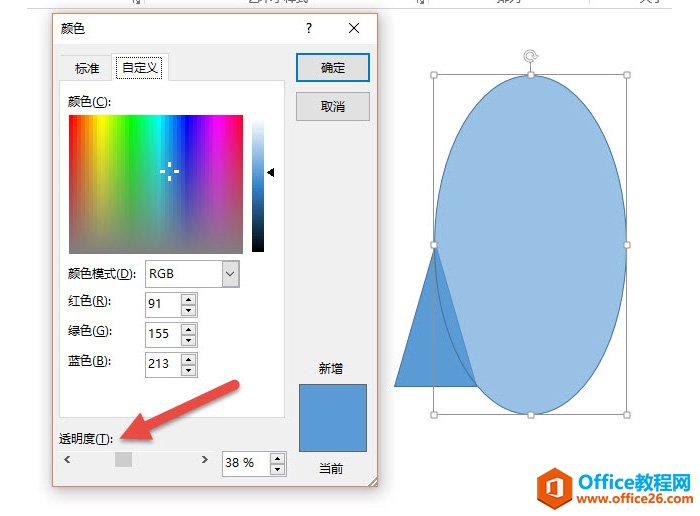Viewport: 700px width, 516px height.
Task: Select the 自定义 (Custom) tab
Action: [140, 68]
